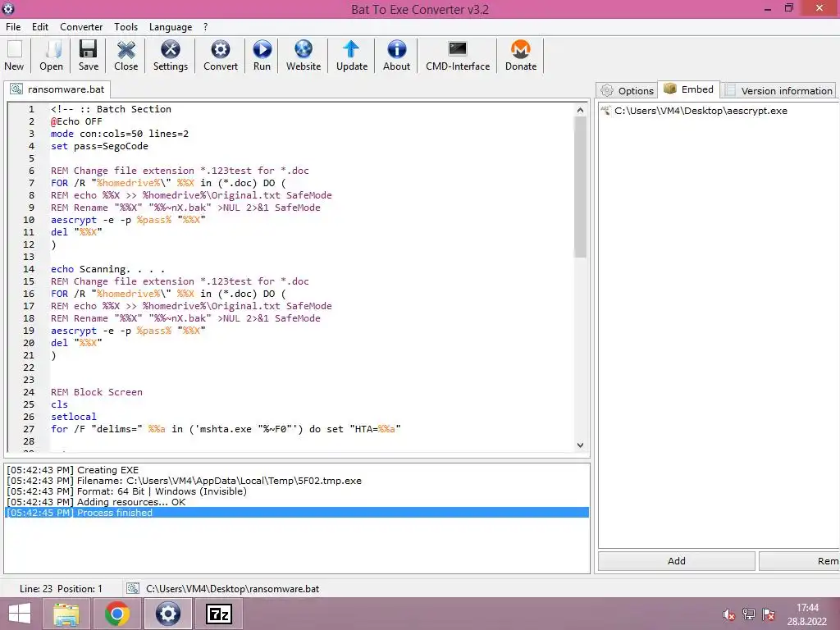Viewport: 840px width, 630px height.
Task: Click Bat To Exe Converter taskbar icon
Action: coord(167,614)
